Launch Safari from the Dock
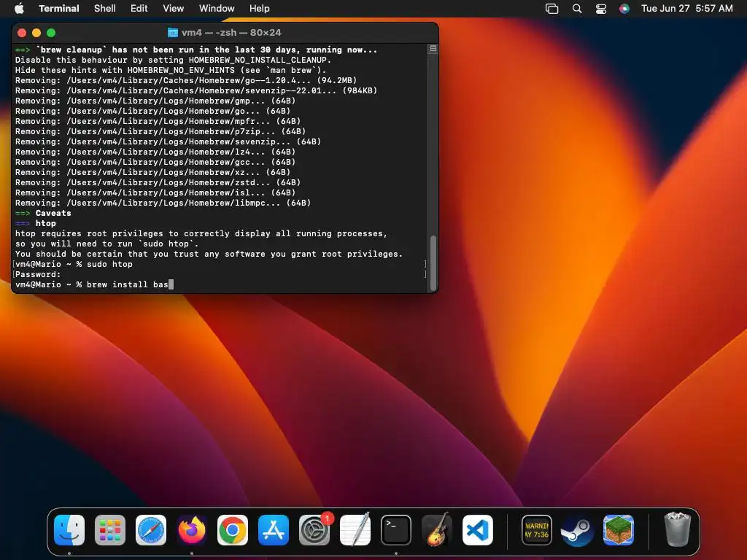Viewport: 747px width, 560px height. 151,529
